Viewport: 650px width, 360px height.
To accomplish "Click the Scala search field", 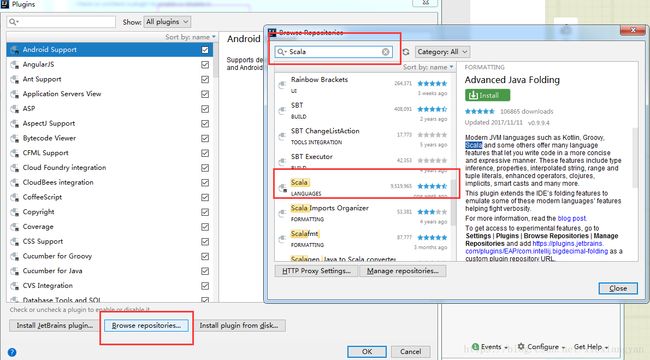I will click(333, 52).
